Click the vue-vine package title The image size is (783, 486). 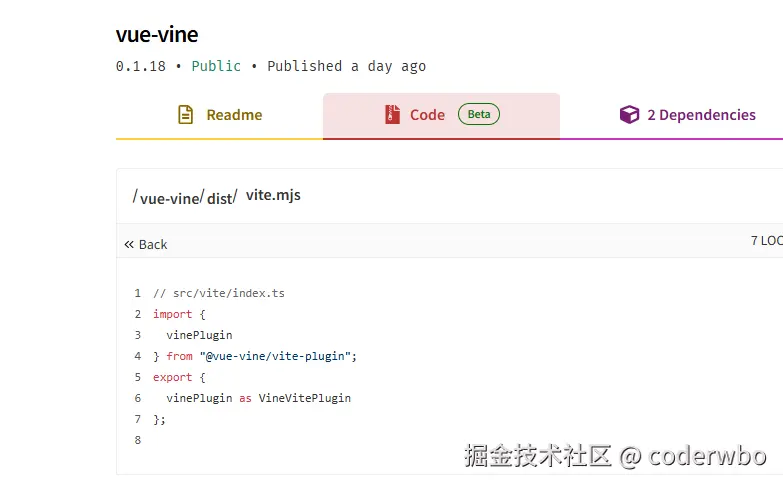tap(157, 35)
